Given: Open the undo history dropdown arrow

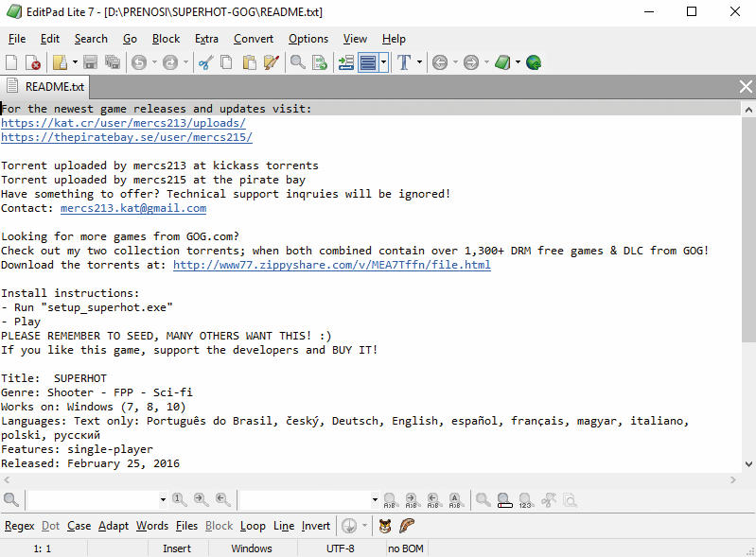Looking at the screenshot, I should (154, 62).
